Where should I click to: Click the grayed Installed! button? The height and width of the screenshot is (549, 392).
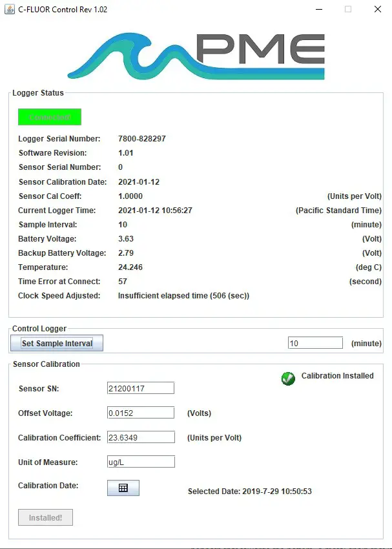pos(45,517)
